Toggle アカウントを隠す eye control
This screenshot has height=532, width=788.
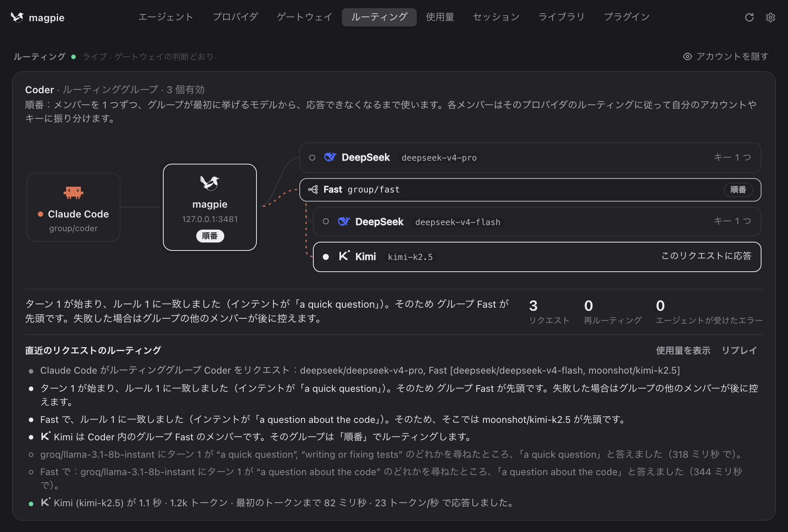click(x=725, y=56)
